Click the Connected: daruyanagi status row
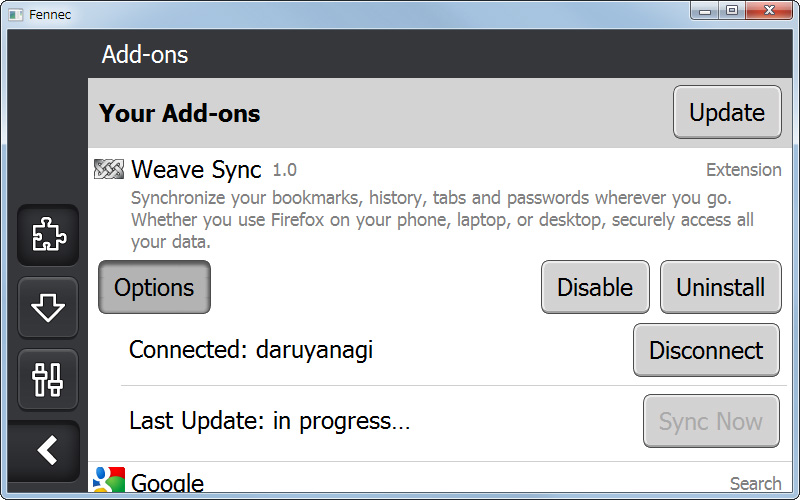This screenshot has width=800, height=500. point(251,350)
